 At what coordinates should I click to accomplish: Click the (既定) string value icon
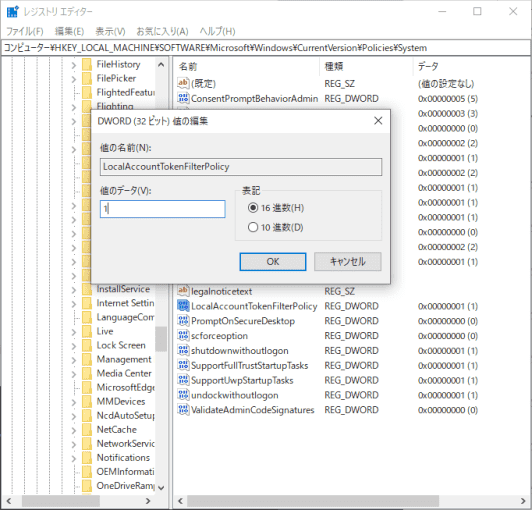183,83
